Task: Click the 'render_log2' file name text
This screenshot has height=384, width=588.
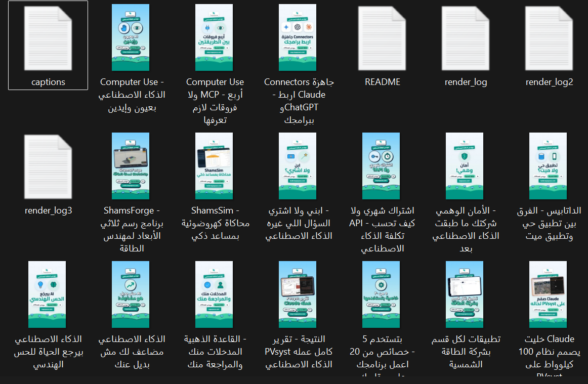Action: coord(550,82)
